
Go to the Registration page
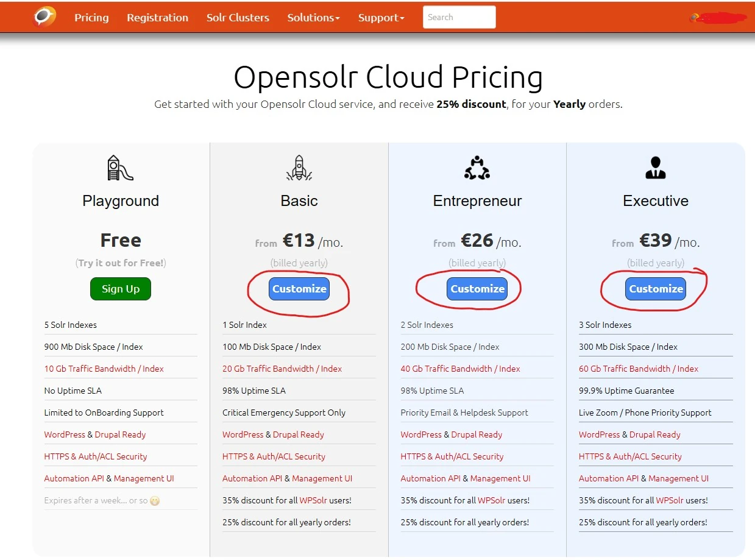click(157, 18)
